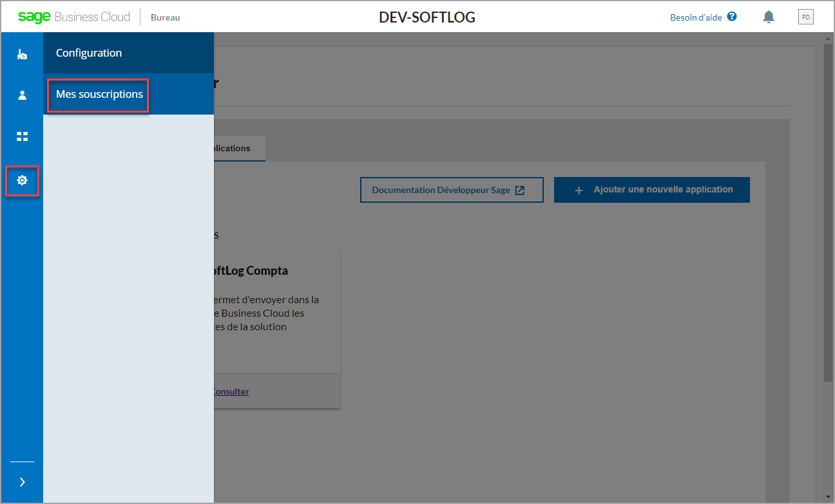The image size is (835, 504).
Task: Open the settings gear sidebar icon
Action: point(22,181)
